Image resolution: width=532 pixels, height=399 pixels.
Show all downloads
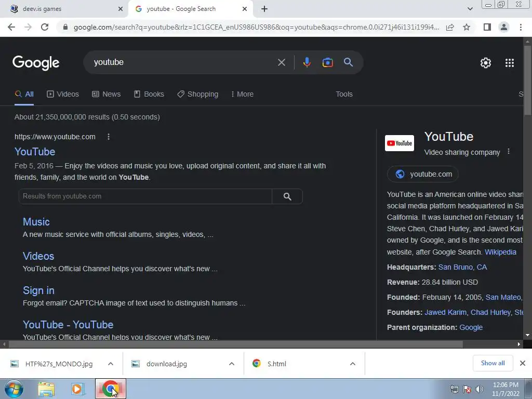point(493,363)
